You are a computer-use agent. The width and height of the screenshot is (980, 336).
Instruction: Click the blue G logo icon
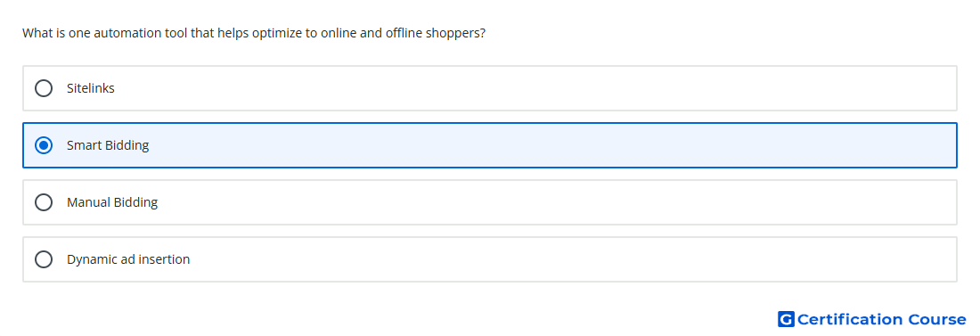pyautogui.click(x=786, y=319)
